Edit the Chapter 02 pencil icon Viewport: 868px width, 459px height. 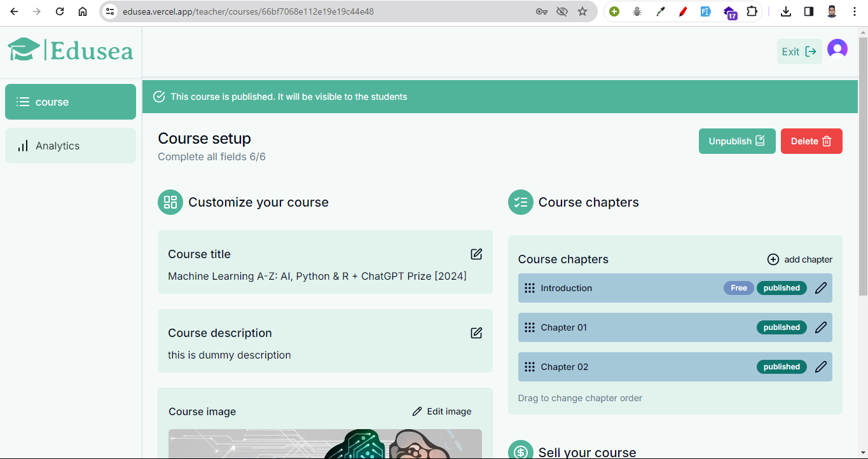pos(821,367)
